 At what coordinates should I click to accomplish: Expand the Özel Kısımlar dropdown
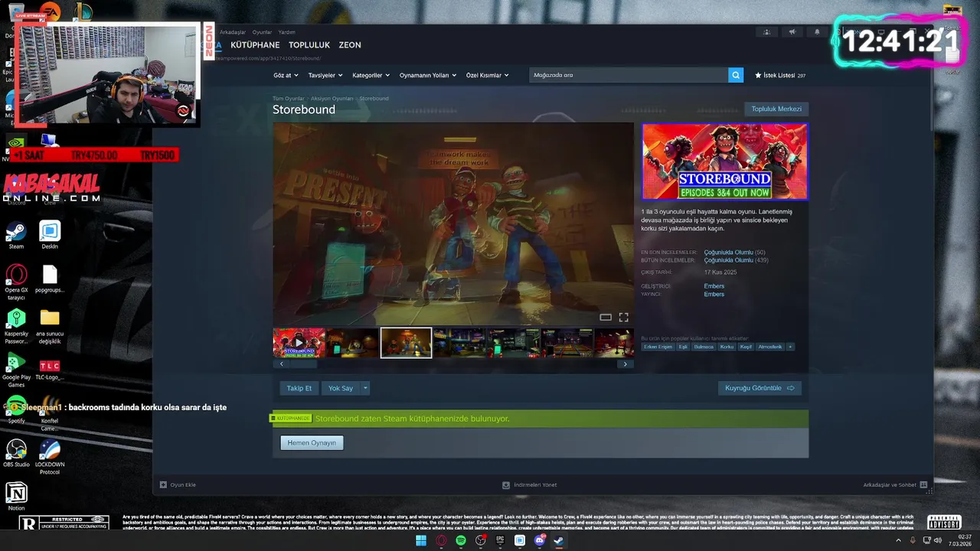pyautogui.click(x=487, y=76)
